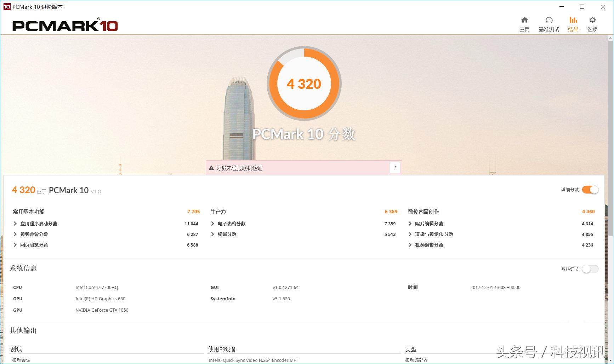Select the 基准测试 benchmark icon
Viewport: 614px width, 364px height.
tap(548, 23)
